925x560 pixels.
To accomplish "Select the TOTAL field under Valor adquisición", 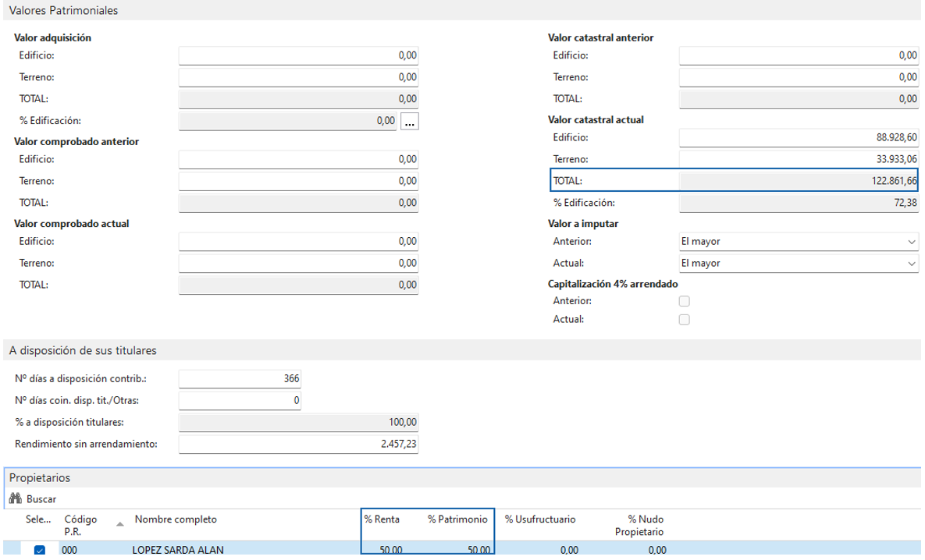I will point(298,99).
